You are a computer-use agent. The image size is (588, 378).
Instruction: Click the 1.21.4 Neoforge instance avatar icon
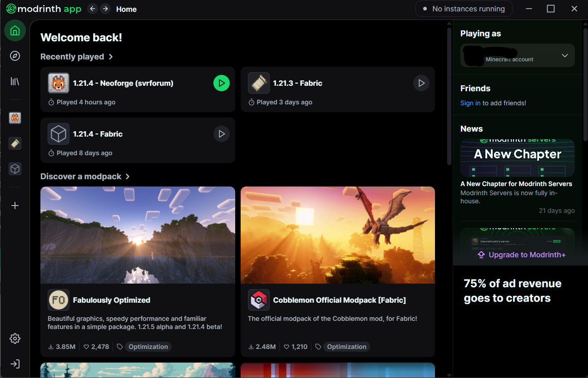(x=59, y=83)
